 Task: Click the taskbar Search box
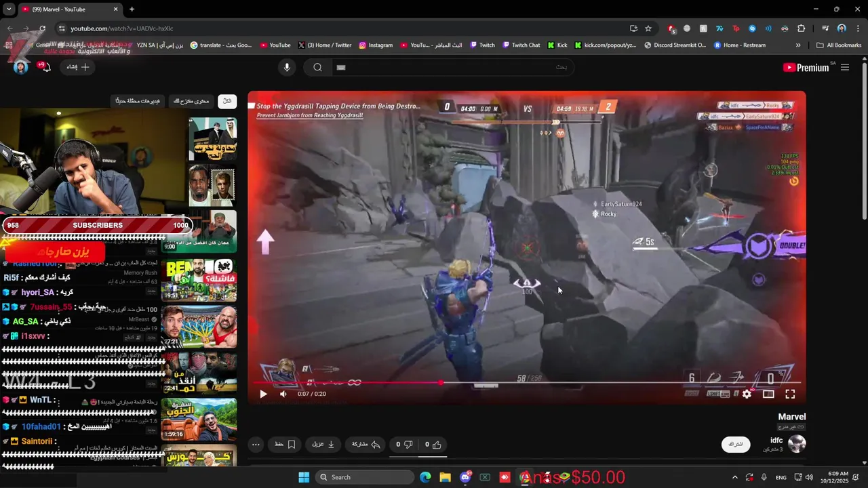365,477
